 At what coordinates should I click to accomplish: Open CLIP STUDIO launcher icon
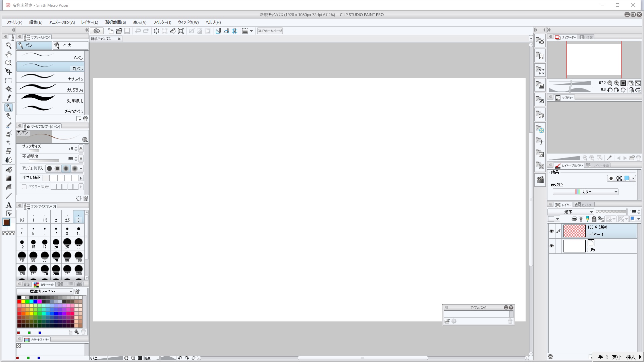click(97, 31)
